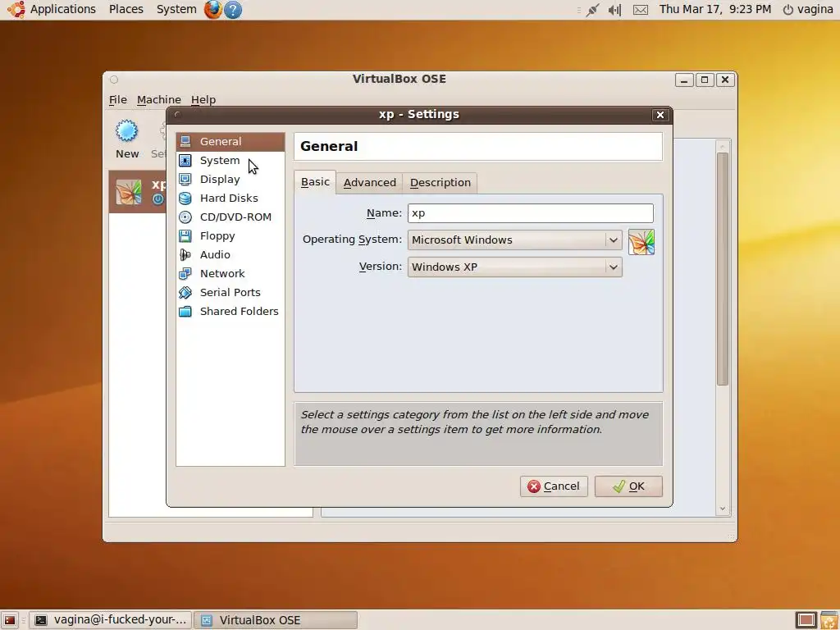The width and height of the screenshot is (840, 630).
Task: Click the VirtualBox OSE taskbar button
Action: [276, 620]
